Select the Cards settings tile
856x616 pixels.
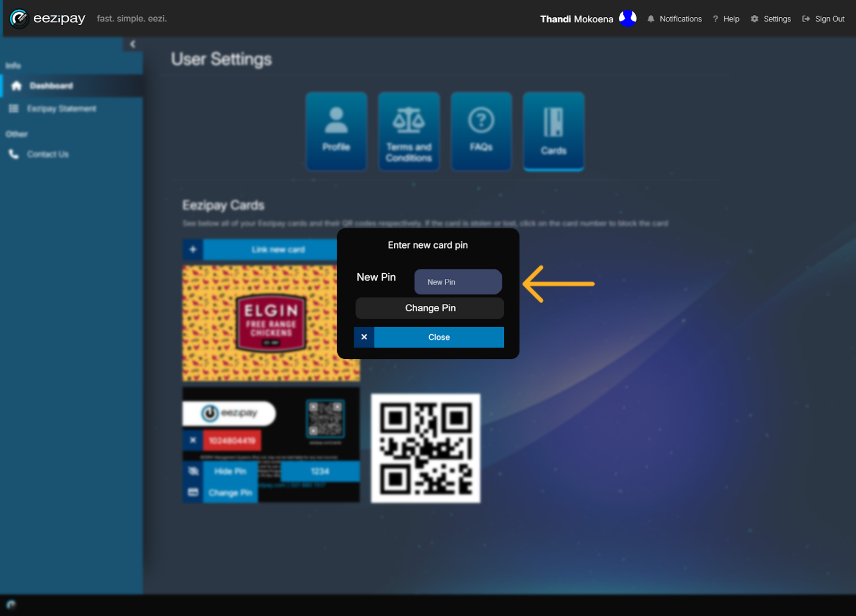pyautogui.click(x=554, y=131)
